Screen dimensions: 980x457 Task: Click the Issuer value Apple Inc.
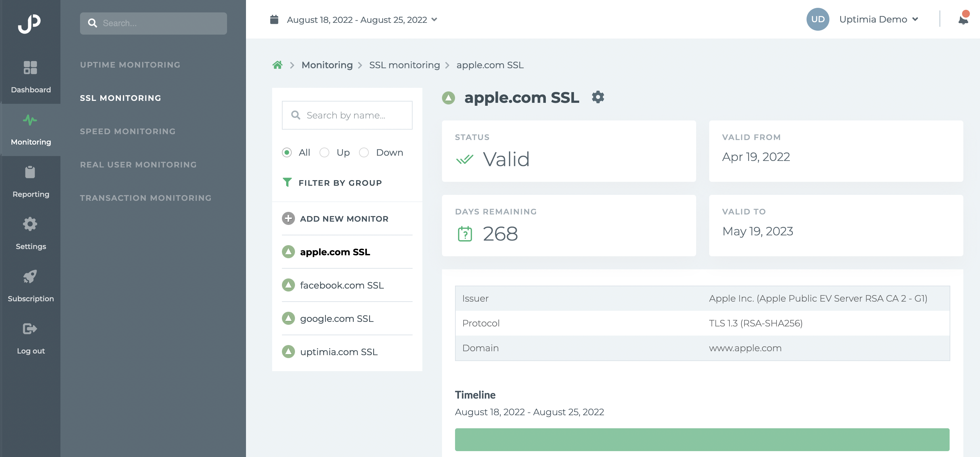[818, 298]
